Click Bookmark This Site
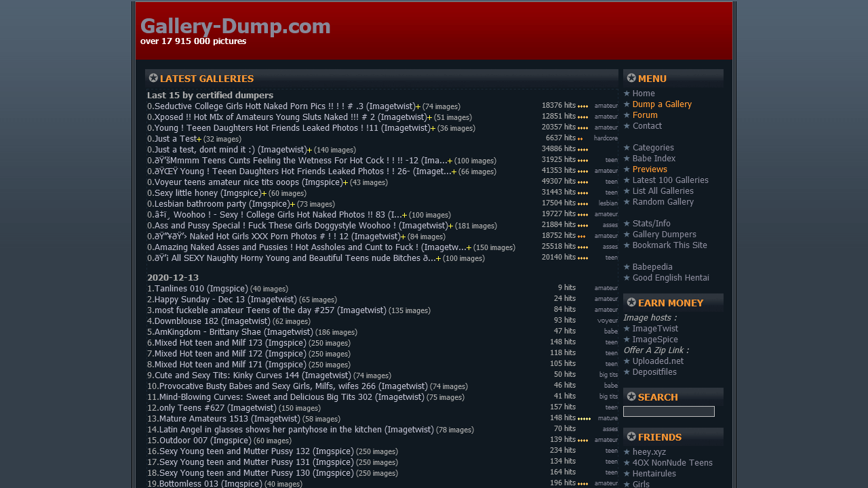Viewport: 868px width, 488px height. (x=669, y=245)
